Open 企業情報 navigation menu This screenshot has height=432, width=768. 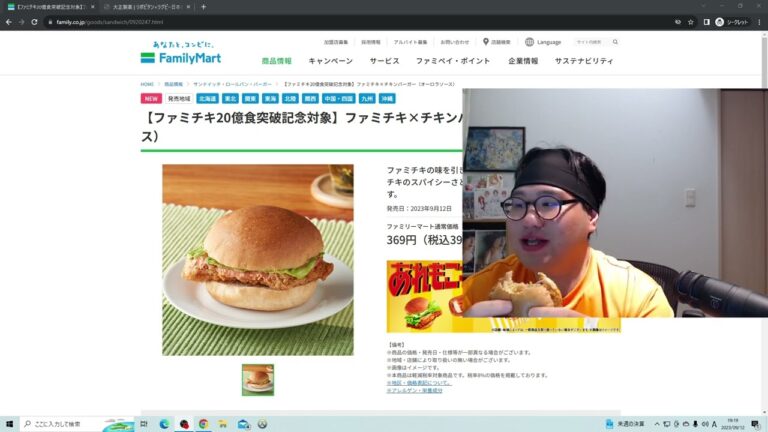[523, 61]
